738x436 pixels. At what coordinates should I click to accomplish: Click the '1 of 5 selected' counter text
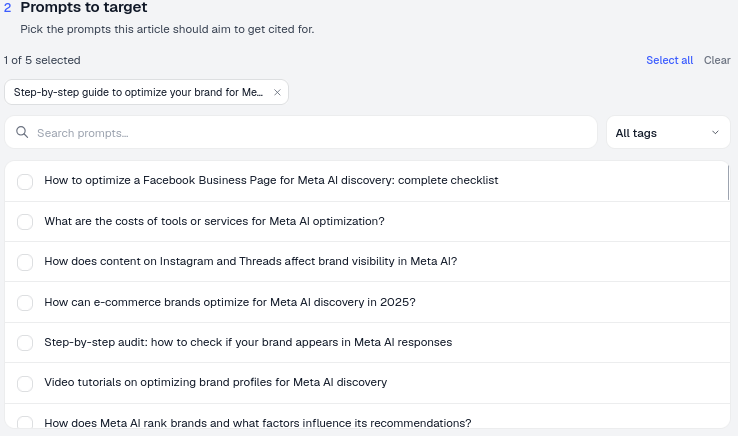(42, 60)
